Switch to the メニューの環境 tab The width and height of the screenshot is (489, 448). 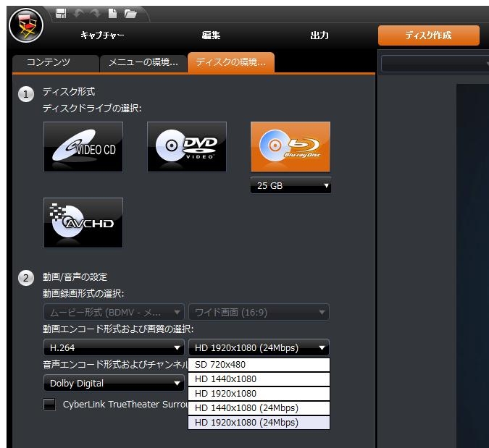click(x=143, y=63)
